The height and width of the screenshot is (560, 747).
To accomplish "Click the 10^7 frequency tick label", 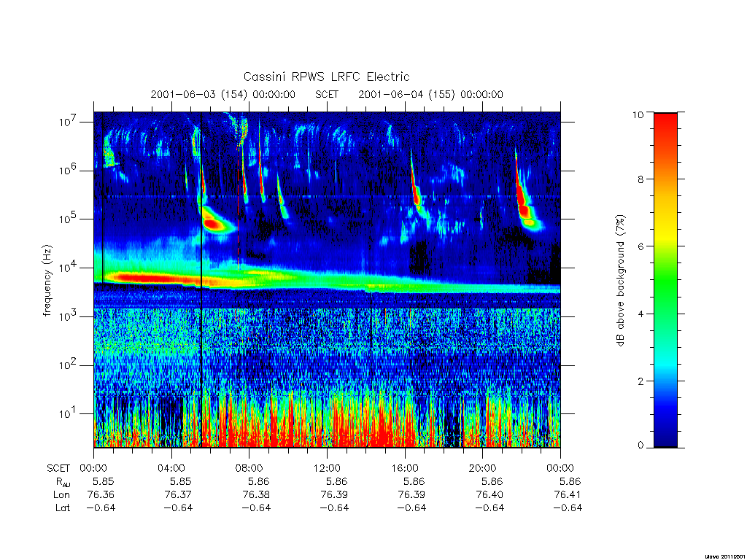I will 69,122.
